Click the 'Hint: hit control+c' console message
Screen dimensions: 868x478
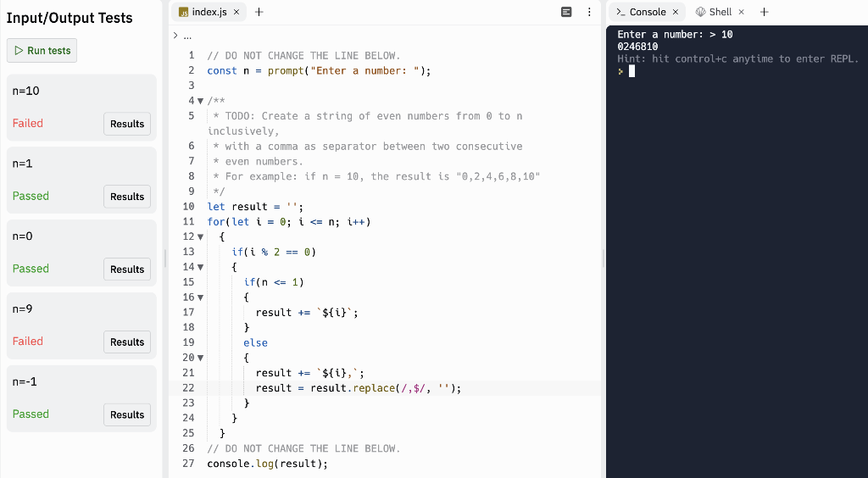[738, 58]
